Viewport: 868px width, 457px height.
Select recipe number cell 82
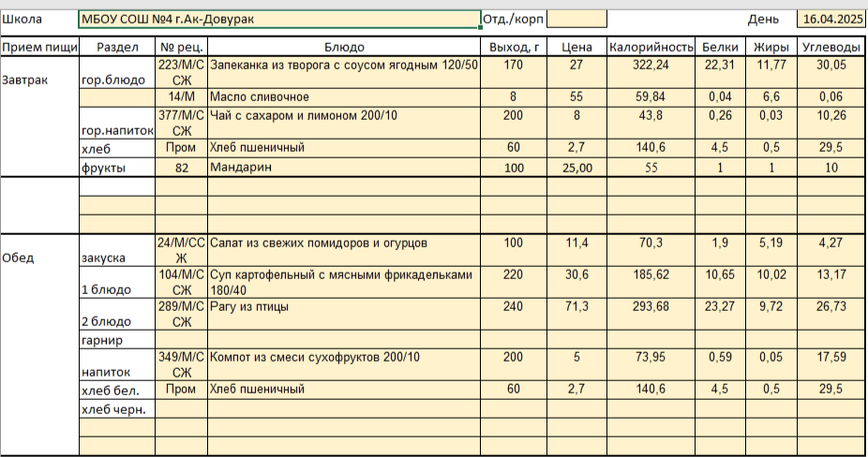[181, 168]
